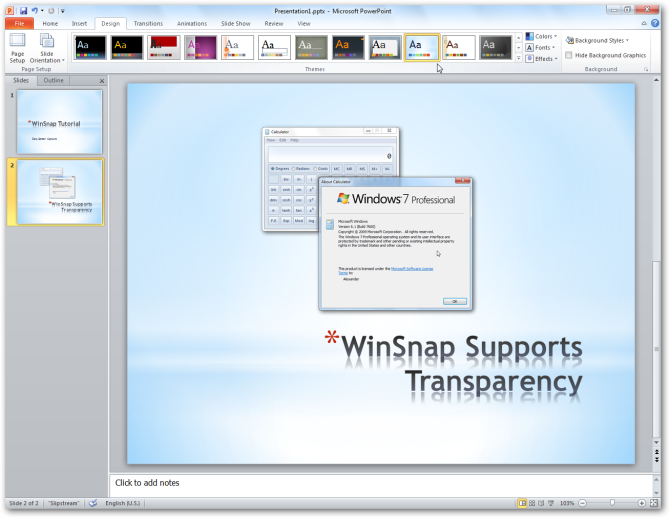Open Page Setup dialog

point(18,48)
